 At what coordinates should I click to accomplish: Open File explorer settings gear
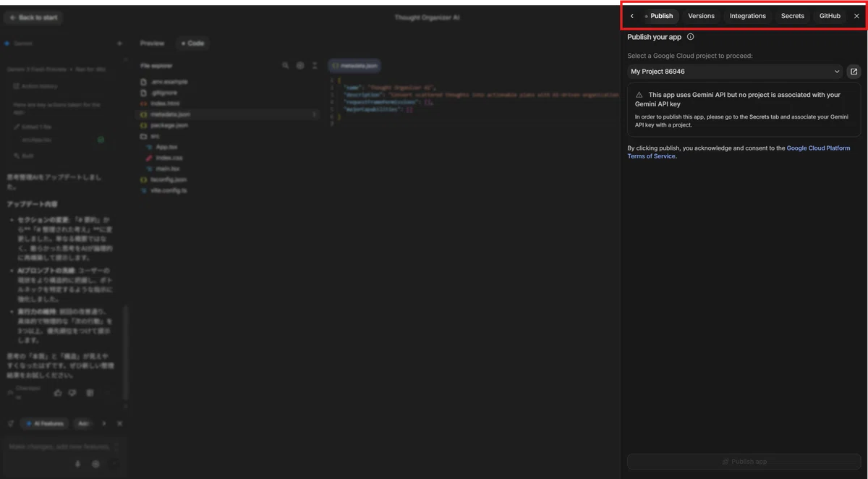point(300,66)
